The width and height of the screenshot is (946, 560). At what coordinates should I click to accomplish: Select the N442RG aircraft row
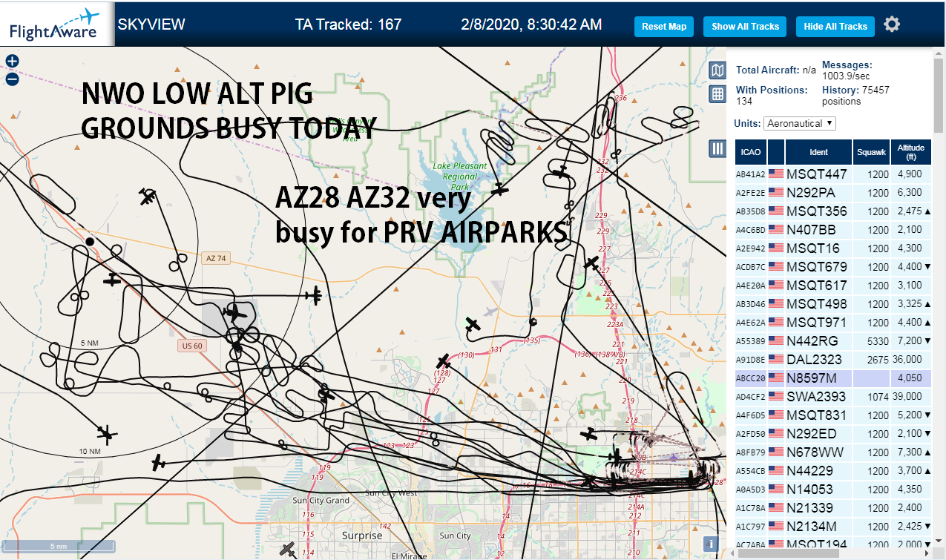pyautogui.click(x=833, y=341)
